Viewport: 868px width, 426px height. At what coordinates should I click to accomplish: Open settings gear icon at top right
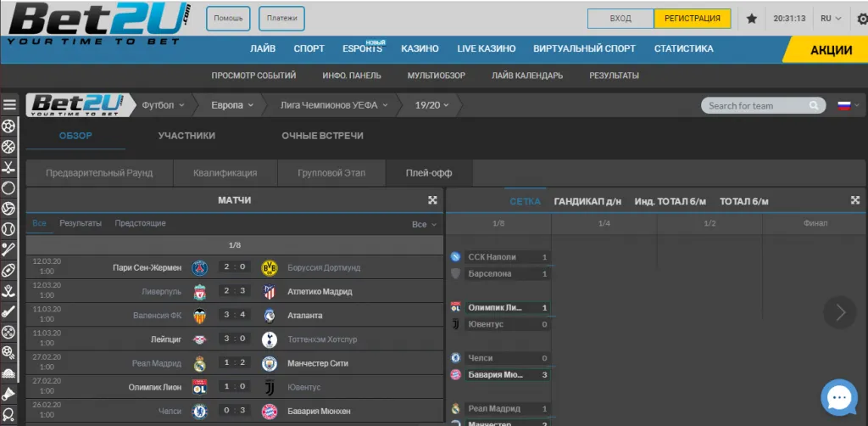pyautogui.click(x=862, y=19)
